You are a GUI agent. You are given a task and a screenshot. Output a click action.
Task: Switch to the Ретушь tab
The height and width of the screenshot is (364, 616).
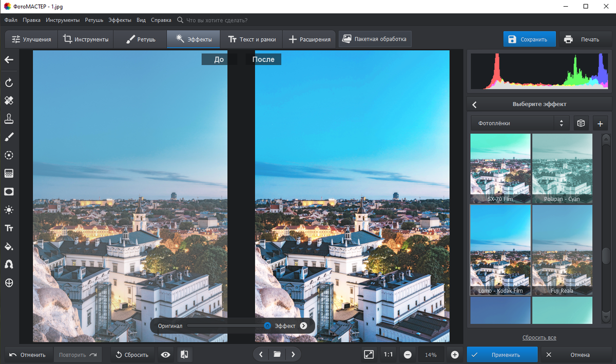point(140,40)
